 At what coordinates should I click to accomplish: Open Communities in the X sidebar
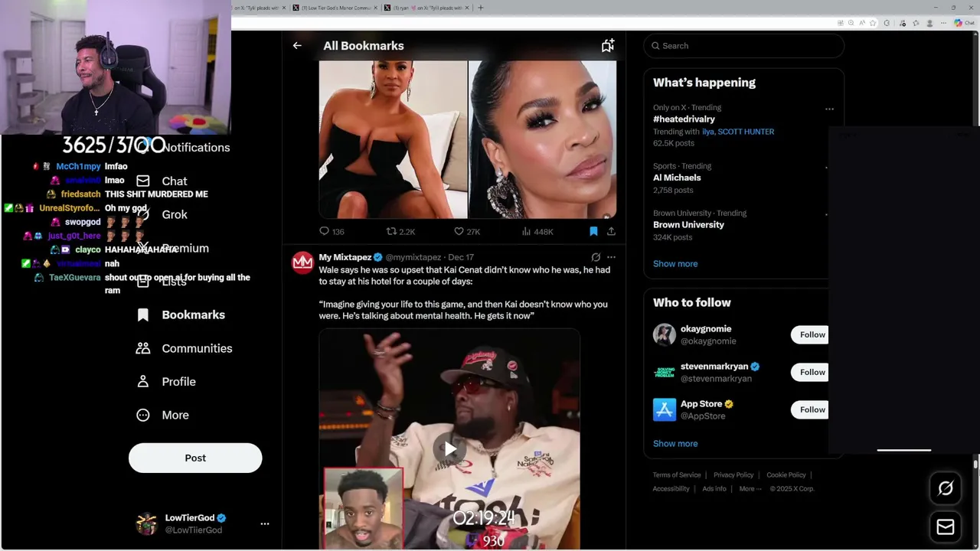(197, 348)
